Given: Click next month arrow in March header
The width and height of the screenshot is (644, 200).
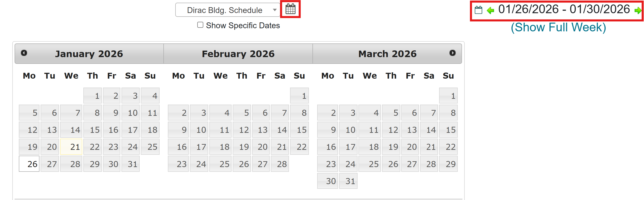Looking at the screenshot, I should 452,53.
